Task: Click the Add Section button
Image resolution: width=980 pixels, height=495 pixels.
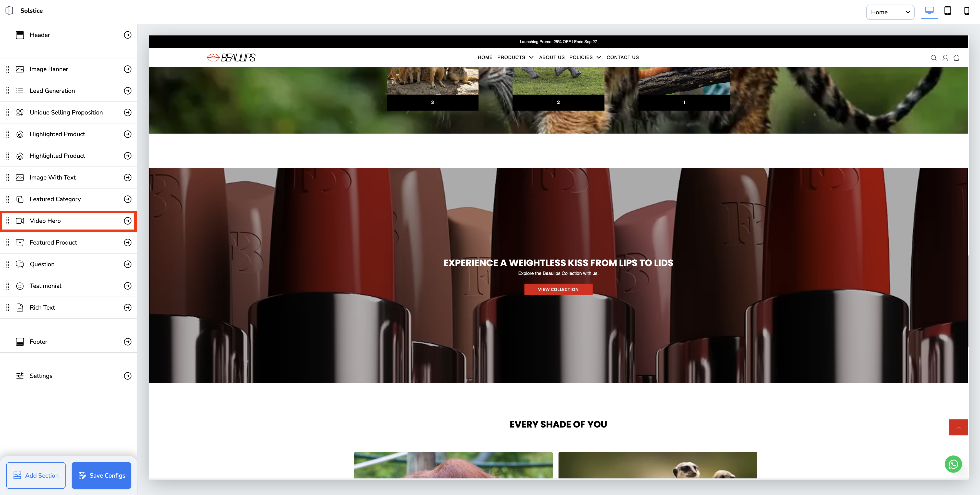Action: [36, 476]
